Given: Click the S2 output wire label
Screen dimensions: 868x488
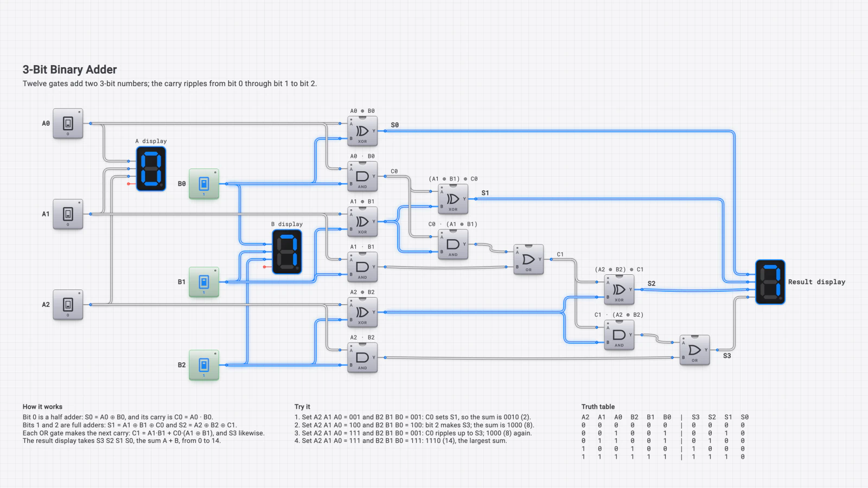Looking at the screenshot, I should [x=652, y=284].
